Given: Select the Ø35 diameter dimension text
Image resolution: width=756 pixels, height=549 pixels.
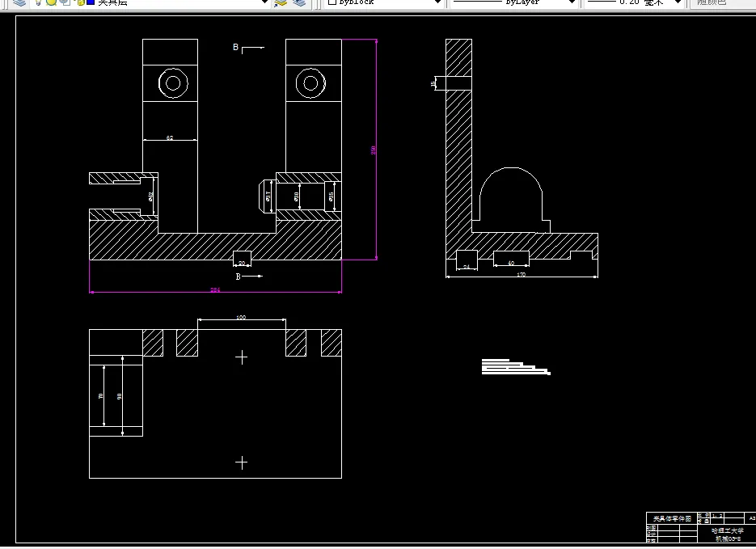Looking at the screenshot, I should [x=331, y=196].
